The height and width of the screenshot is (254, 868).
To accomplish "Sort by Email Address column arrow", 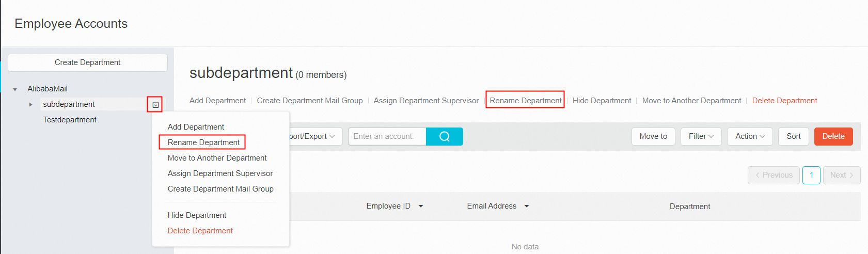I will point(527,206).
